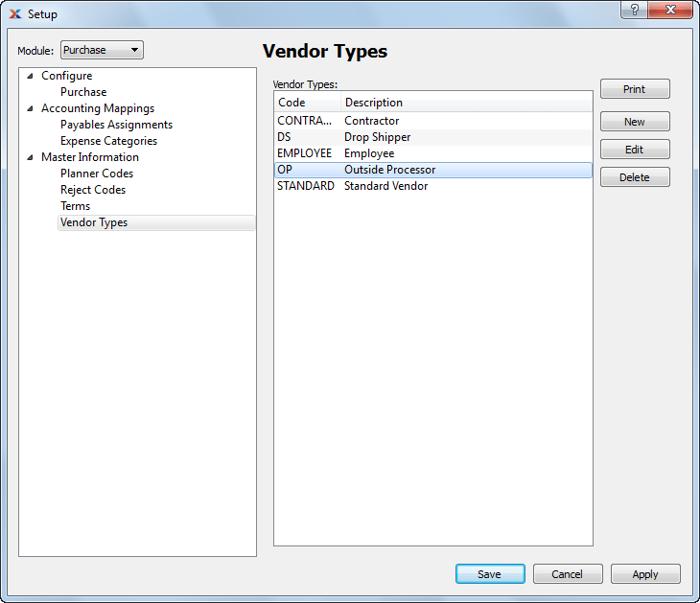Screen dimensions: 700x603
Task: Delete the selected vendor type
Action: pyautogui.click(x=635, y=177)
